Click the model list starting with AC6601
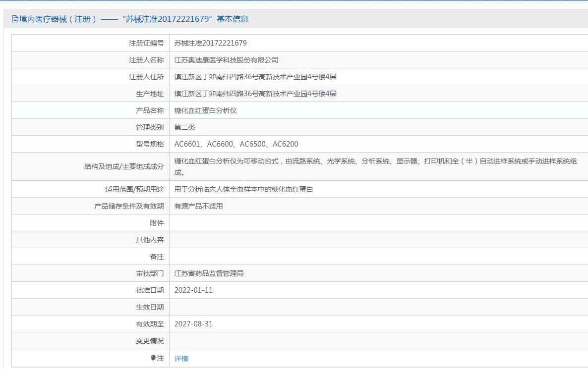The height and width of the screenshot is (369, 588). (236, 144)
